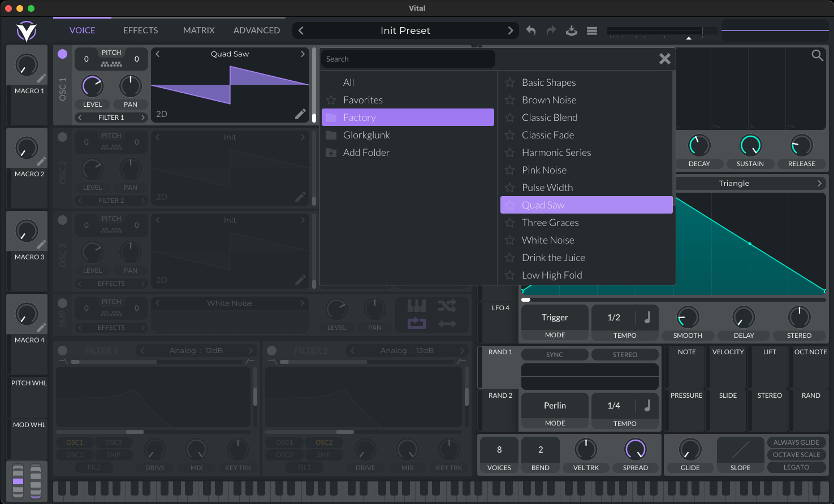Select next OSC 1 wavetable arrow
This screenshot has height=504, width=834.
pyautogui.click(x=303, y=54)
